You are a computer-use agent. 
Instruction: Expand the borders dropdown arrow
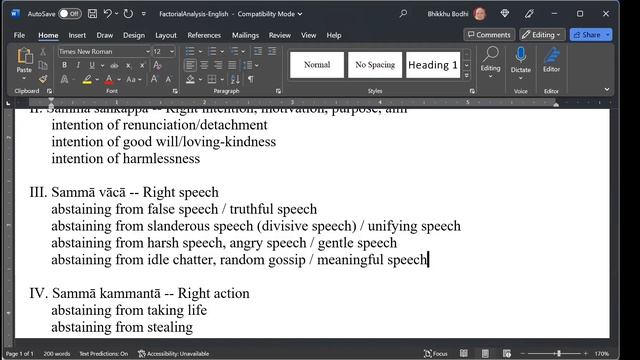[222, 79]
